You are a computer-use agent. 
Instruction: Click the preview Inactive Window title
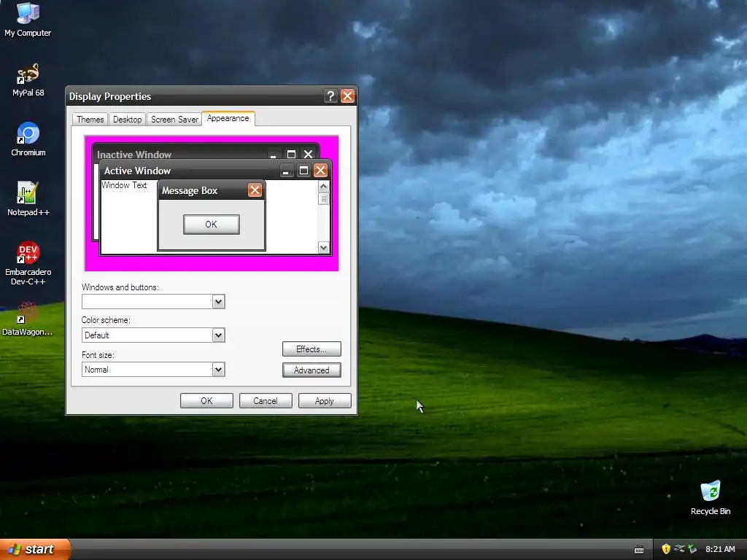coord(134,155)
